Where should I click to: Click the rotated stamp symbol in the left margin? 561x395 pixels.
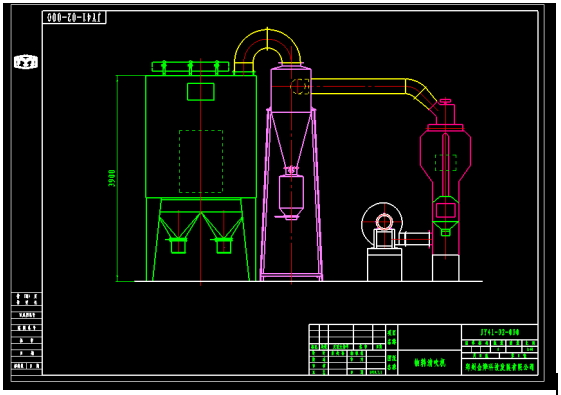point(26,62)
